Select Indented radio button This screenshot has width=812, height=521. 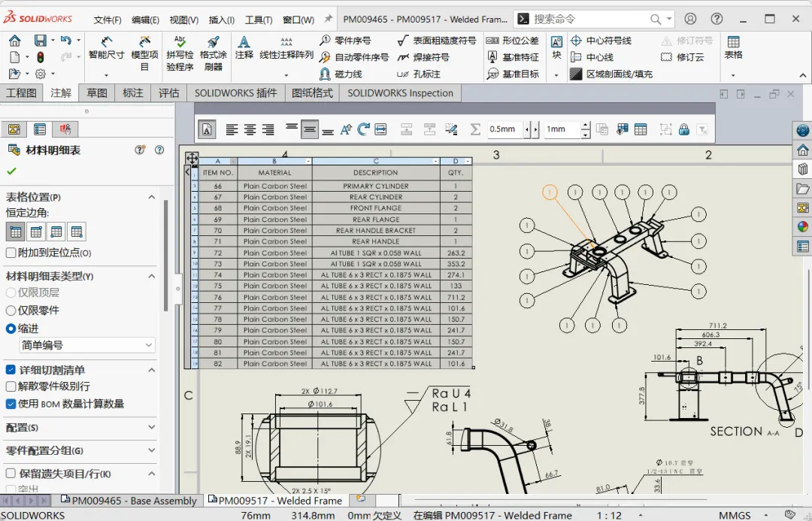(x=11, y=329)
